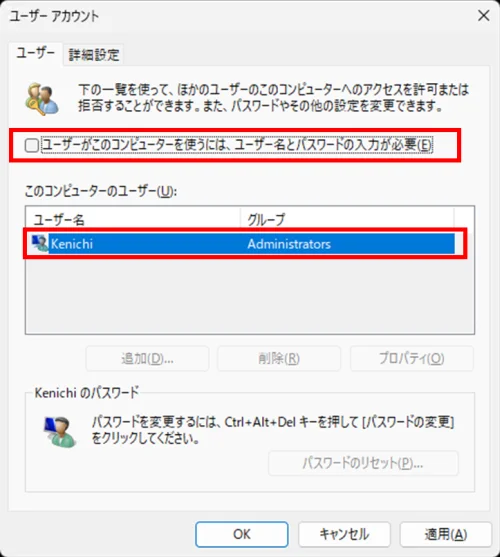Click the users-and-key icon beside the description
Viewport: 500px width, 557px height.
point(42,99)
